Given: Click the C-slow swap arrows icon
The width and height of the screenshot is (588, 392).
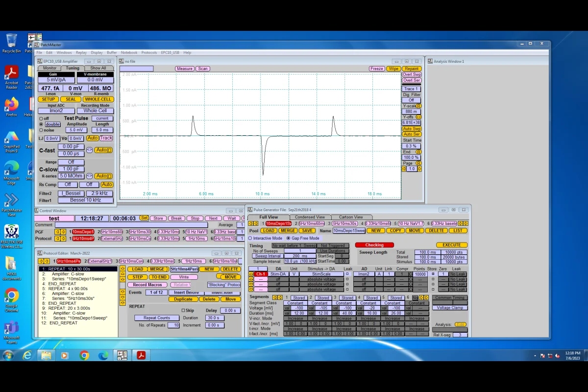Looking at the screenshot, I should (90, 176).
